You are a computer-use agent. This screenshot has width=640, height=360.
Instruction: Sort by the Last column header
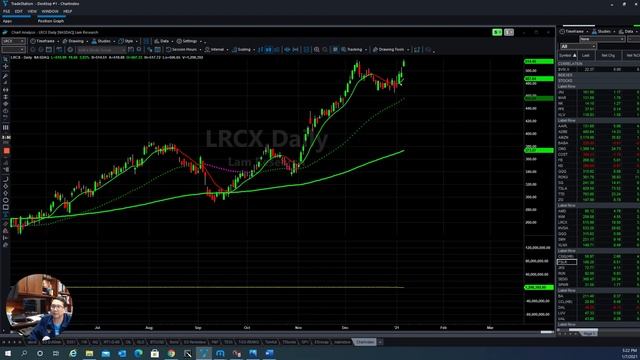click(586, 55)
